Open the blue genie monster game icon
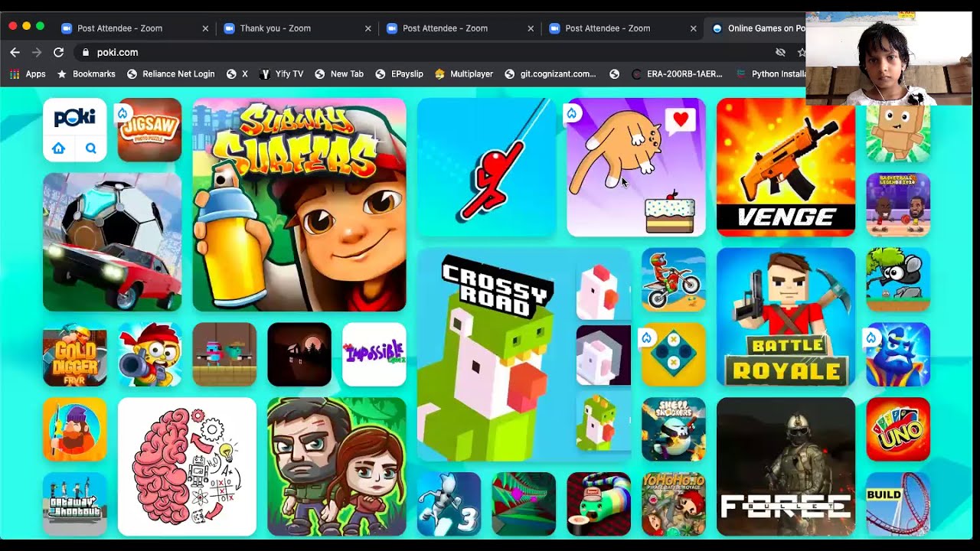 (x=898, y=354)
